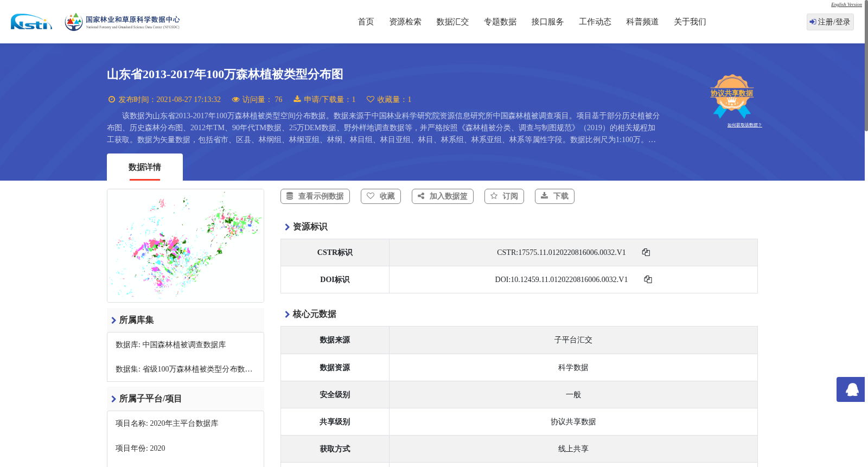Click the 子平台汇交 cell
Image resolution: width=868 pixels, height=467 pixels.
click(573, 340)
